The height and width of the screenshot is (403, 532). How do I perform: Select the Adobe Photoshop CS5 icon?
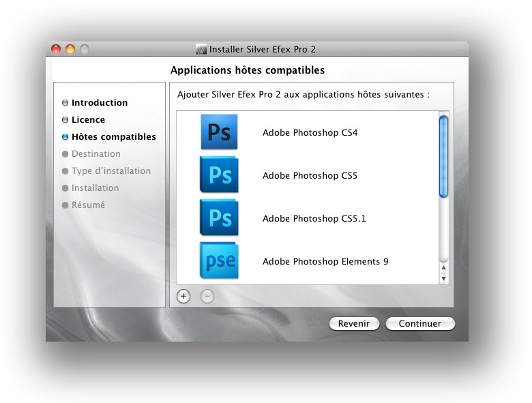(x=219, y=175)
